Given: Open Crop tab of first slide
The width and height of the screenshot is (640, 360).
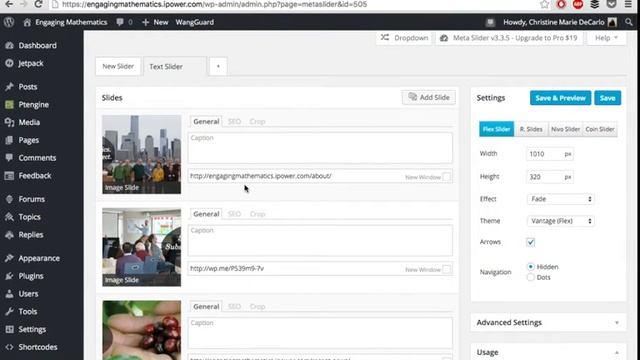Looking at the screenshot, I should (257, 121).
